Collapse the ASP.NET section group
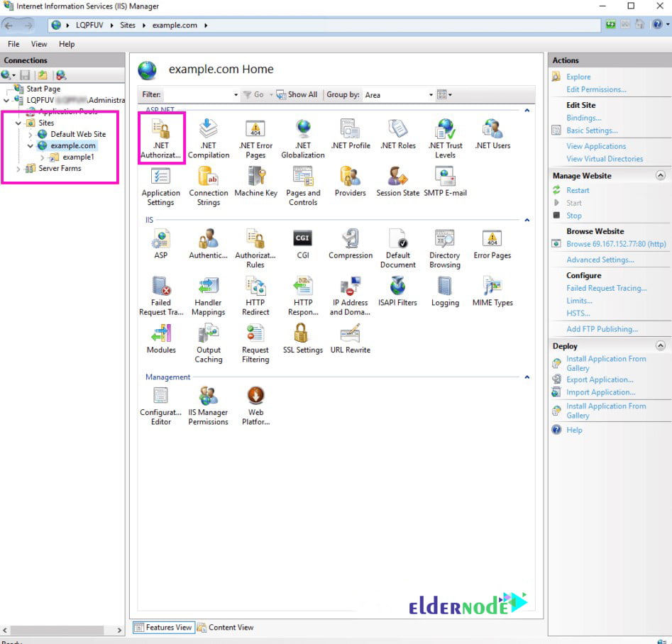The width and height of the screenshot is (672, 644). [527, 111]
